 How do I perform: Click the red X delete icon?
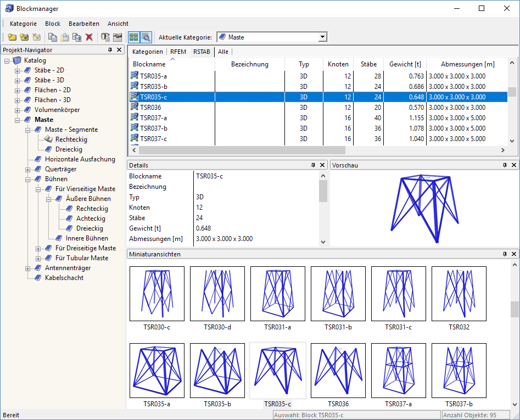[89, 37]
